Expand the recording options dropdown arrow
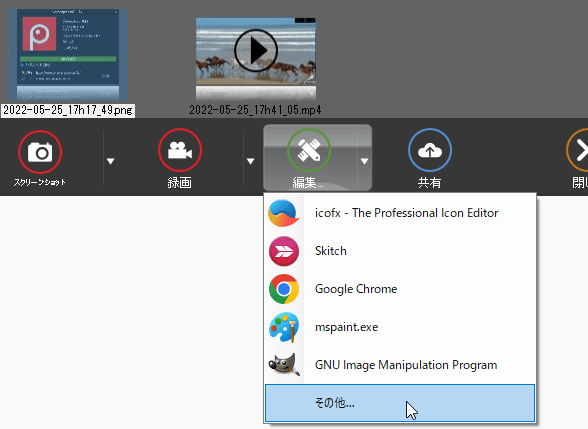 pyautogui.click(x=250, y=161)
